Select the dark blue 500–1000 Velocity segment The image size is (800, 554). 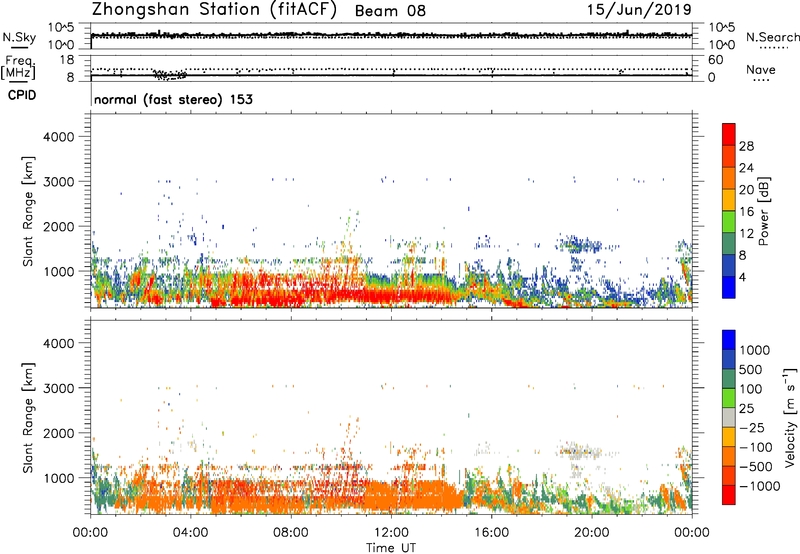(729, 359)
